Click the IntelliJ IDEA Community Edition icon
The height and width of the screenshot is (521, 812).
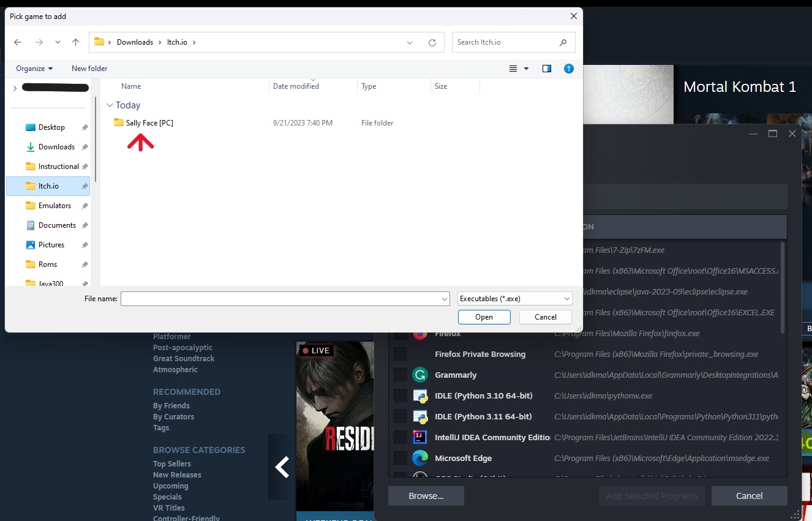(420, 437)
